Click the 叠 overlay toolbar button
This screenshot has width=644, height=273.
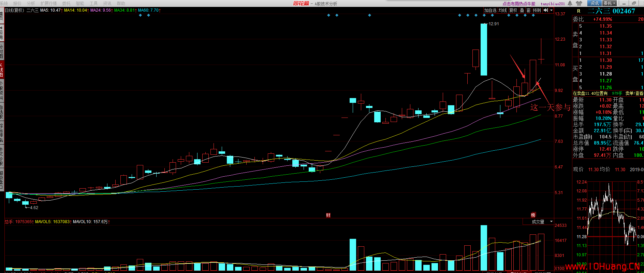click(522, 10)
